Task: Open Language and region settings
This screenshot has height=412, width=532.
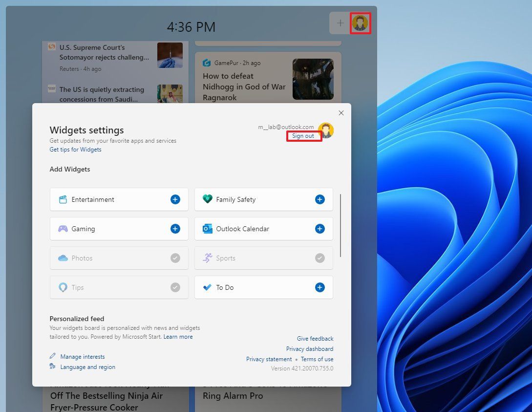Action: point(87,367)
